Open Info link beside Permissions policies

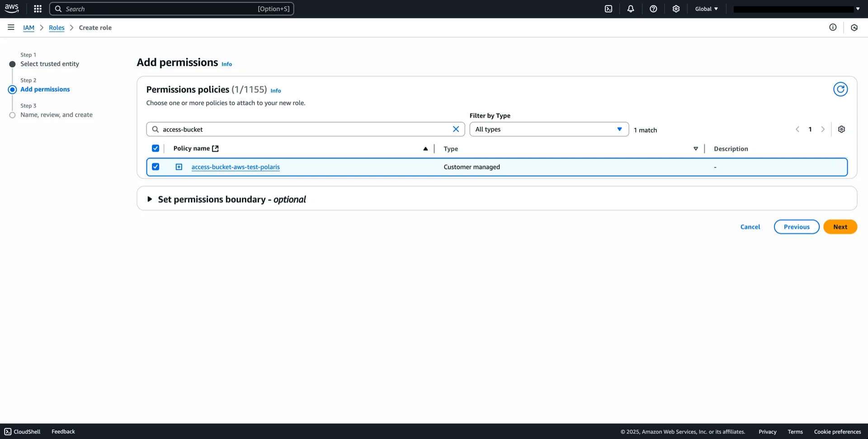point(276,91)
